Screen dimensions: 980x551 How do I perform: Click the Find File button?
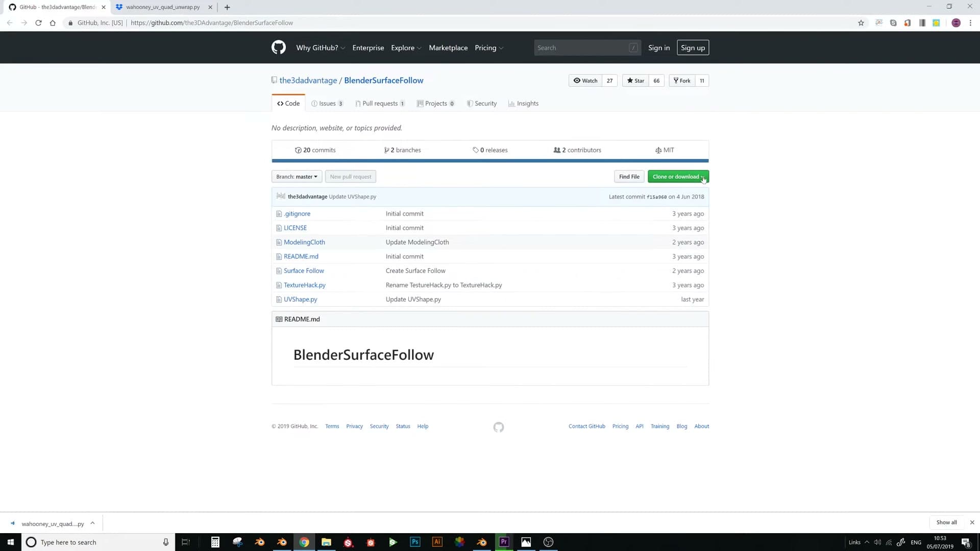(x=629, y=177)
